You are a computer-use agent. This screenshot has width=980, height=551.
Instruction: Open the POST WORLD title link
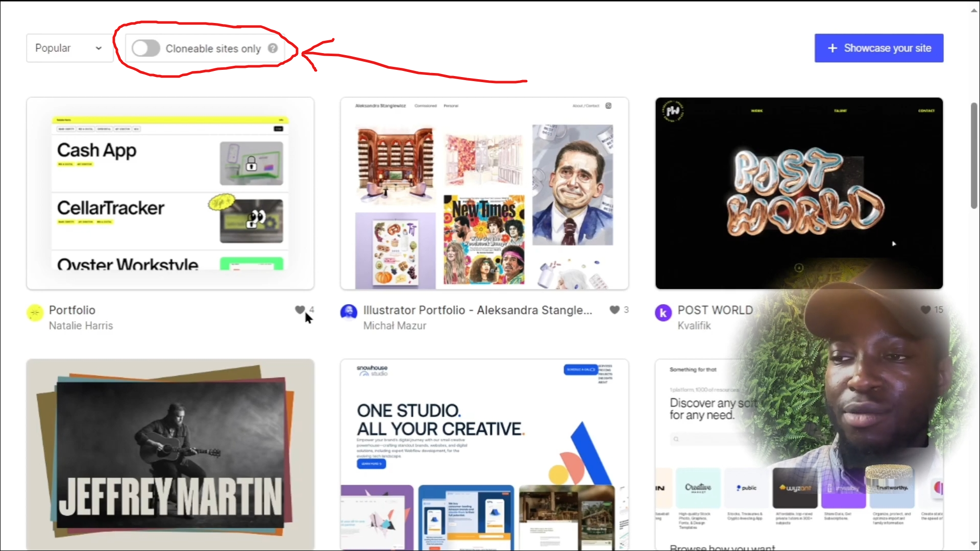click(715, 310)
